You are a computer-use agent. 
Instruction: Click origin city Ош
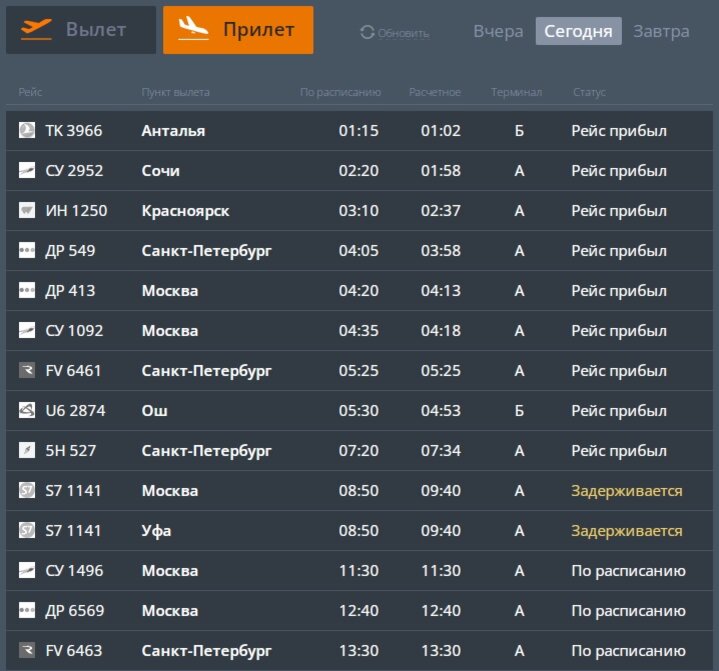155,410
